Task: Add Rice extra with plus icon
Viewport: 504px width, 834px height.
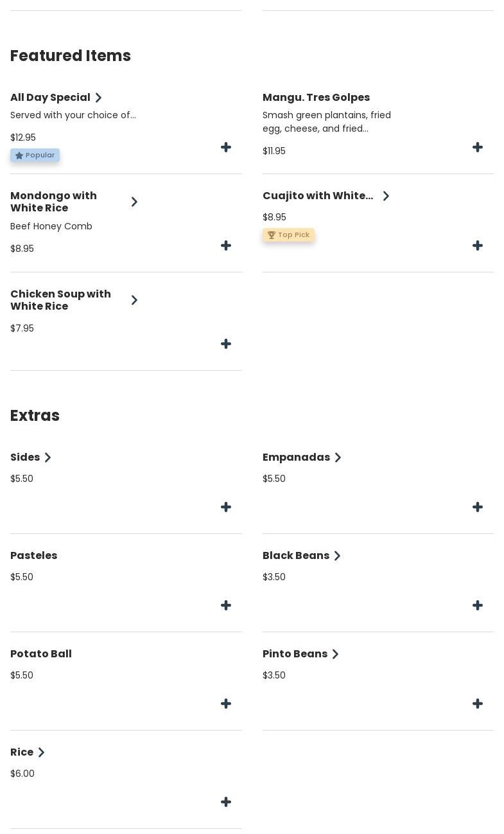Action: pos(226,803)
